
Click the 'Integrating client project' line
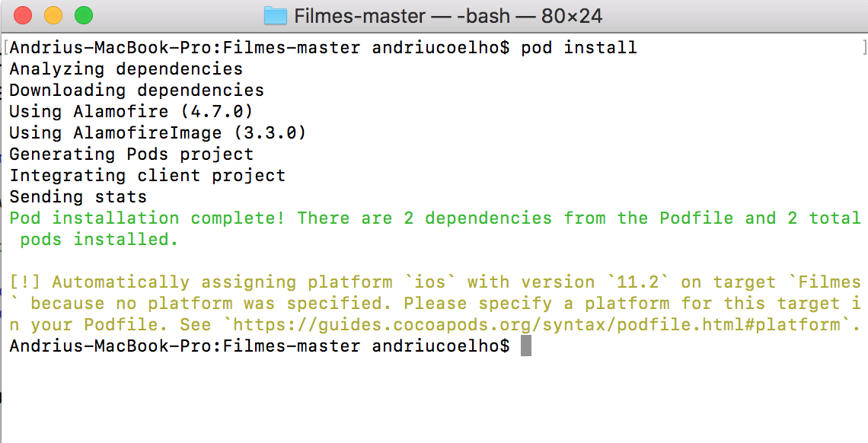tap(147, 175)
